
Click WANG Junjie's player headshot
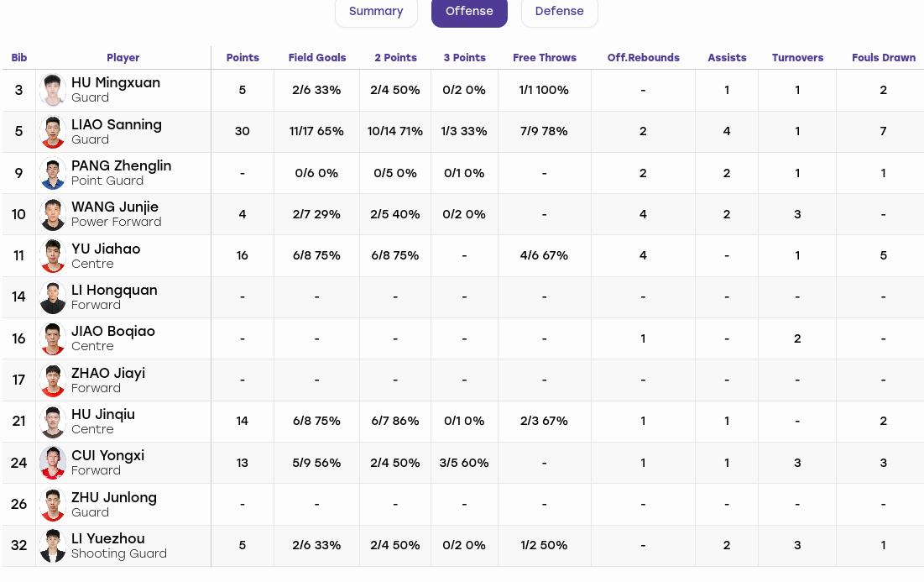click(52, 215)
